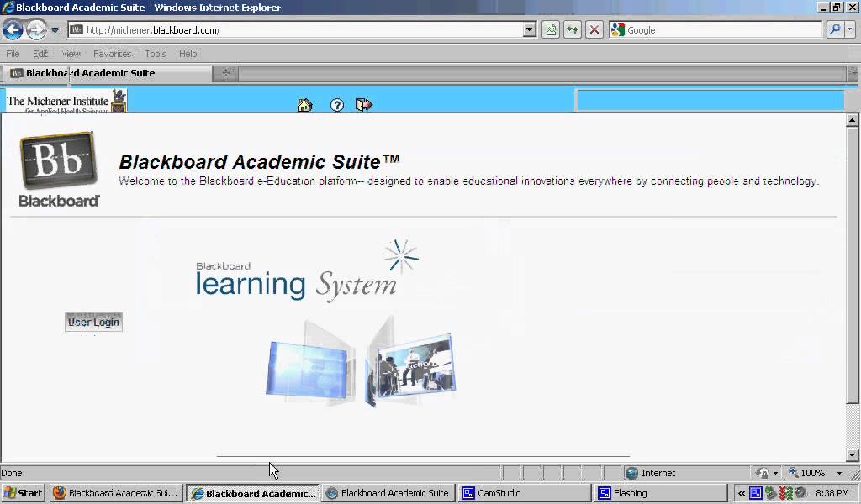
Task: Click the User Login button
Action: click(x=93, y=322)
